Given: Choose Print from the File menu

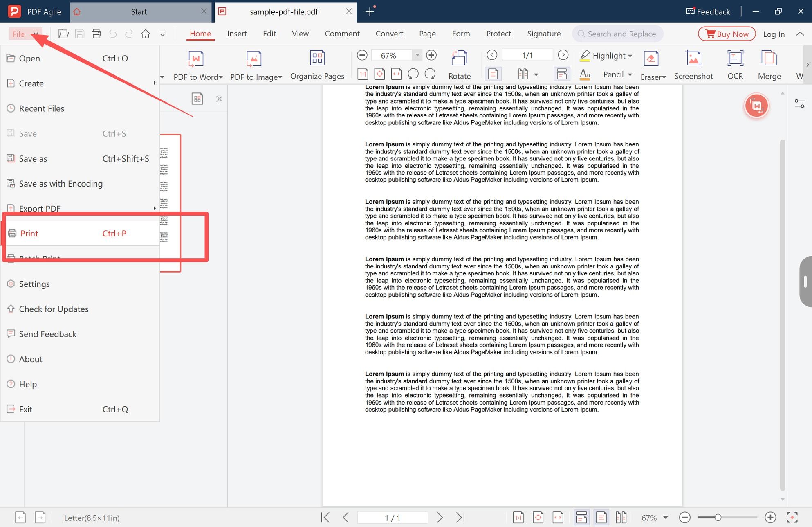Looking at the screenshot, I should tap(81, 234).
